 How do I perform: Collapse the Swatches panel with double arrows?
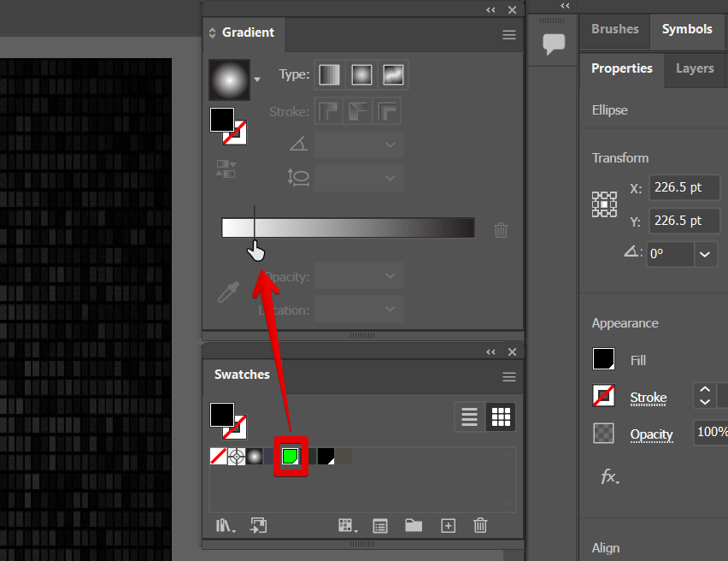(490, 351)
